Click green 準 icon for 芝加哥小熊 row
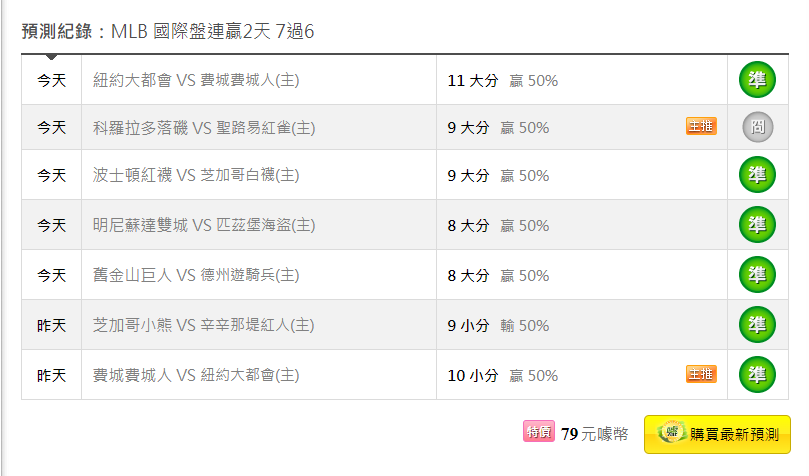 pyautogui.click(x=757, y=324)
